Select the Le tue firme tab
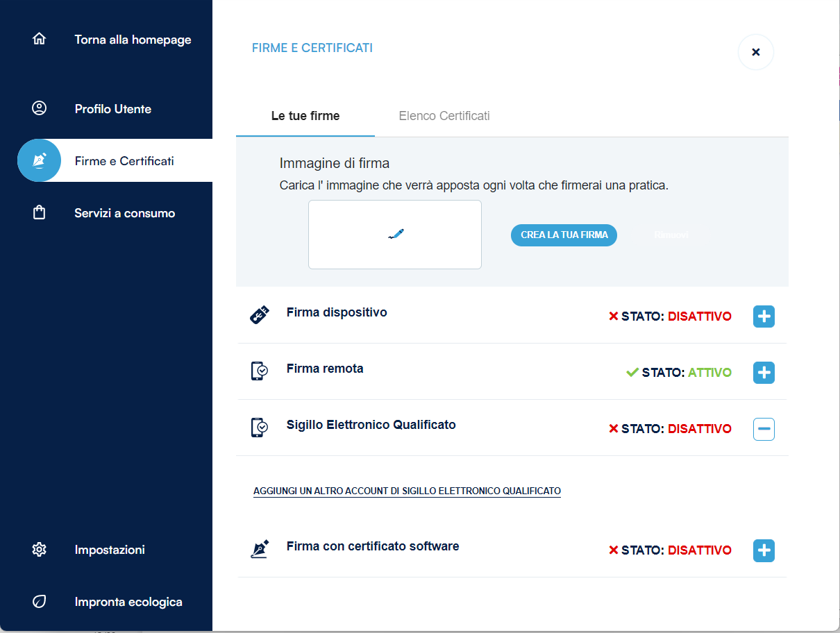Screen dimensions: 840x633 [x=305, y=116]
